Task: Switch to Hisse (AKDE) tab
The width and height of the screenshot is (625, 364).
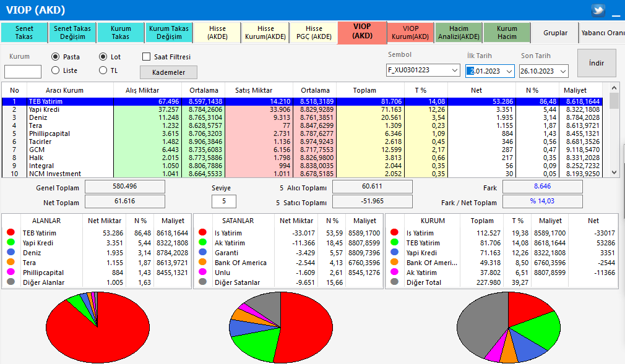Action: coord(217,33)
